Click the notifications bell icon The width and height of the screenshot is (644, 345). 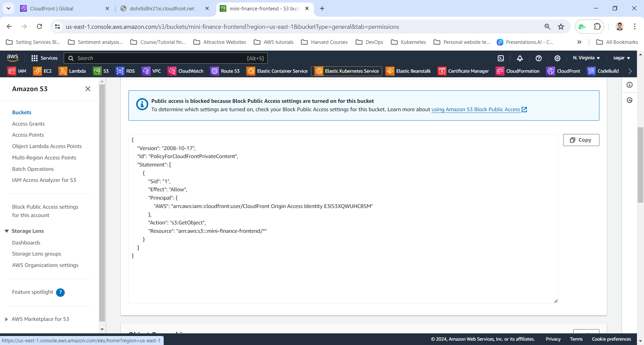(x=520, y=58)
